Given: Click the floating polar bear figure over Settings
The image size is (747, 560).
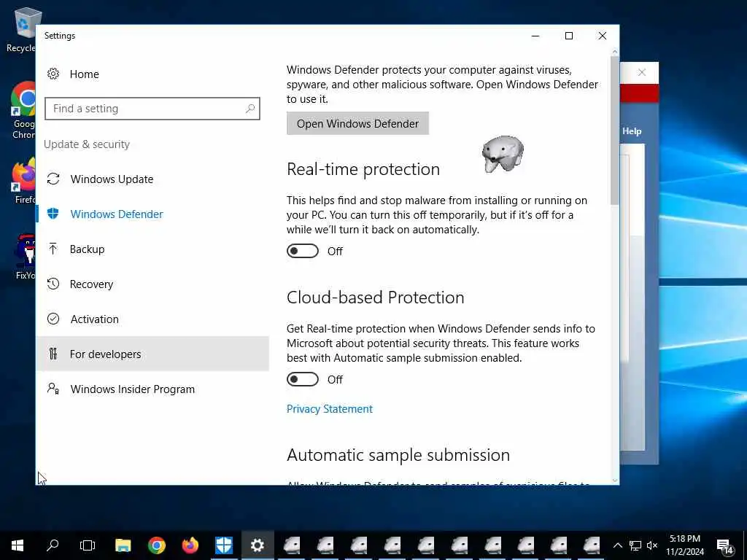Looking at the screenshot, I should 503,154.
